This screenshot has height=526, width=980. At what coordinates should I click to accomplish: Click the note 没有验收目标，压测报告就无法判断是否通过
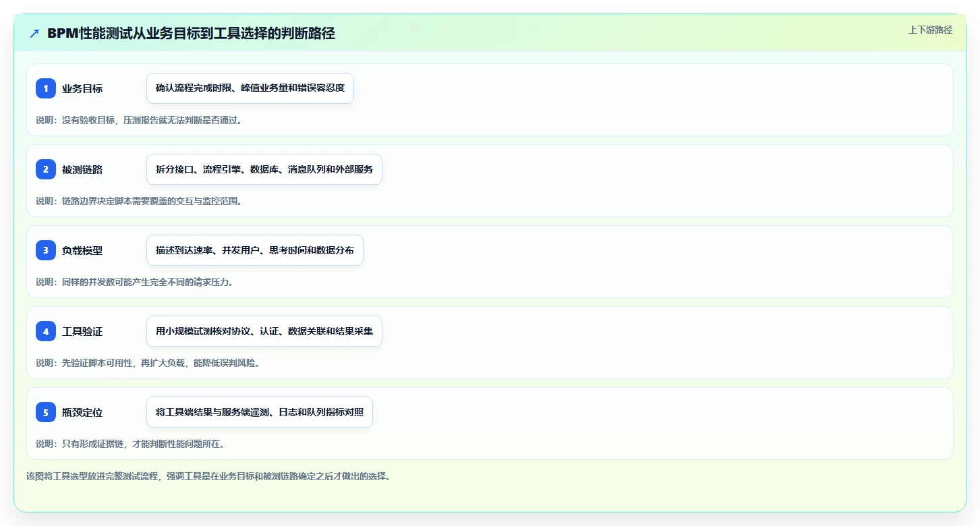[x=139, y=120]
